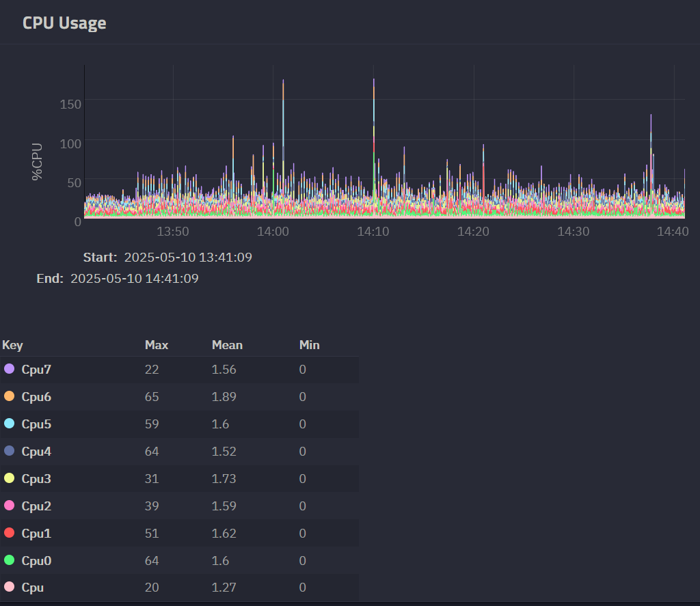Click Cpu1 max value 51

(152, 534)
